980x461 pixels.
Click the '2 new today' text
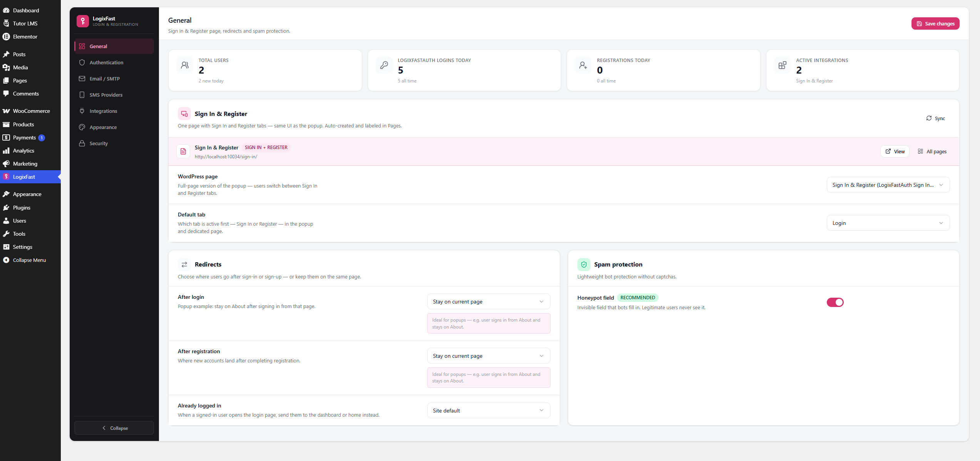pyautogui.click(x=211, y=81)
